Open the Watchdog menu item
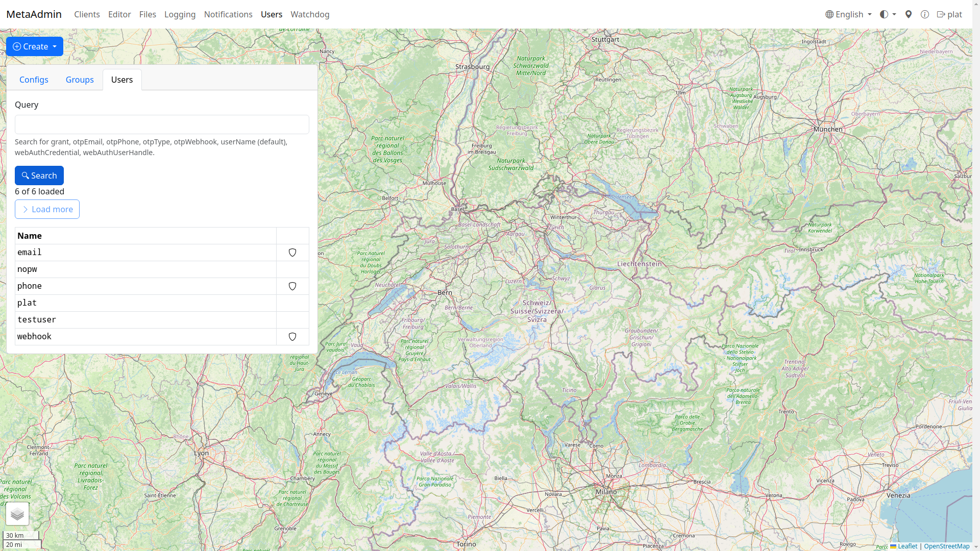Screen dimensions: 980x551 tap(310, 14)
